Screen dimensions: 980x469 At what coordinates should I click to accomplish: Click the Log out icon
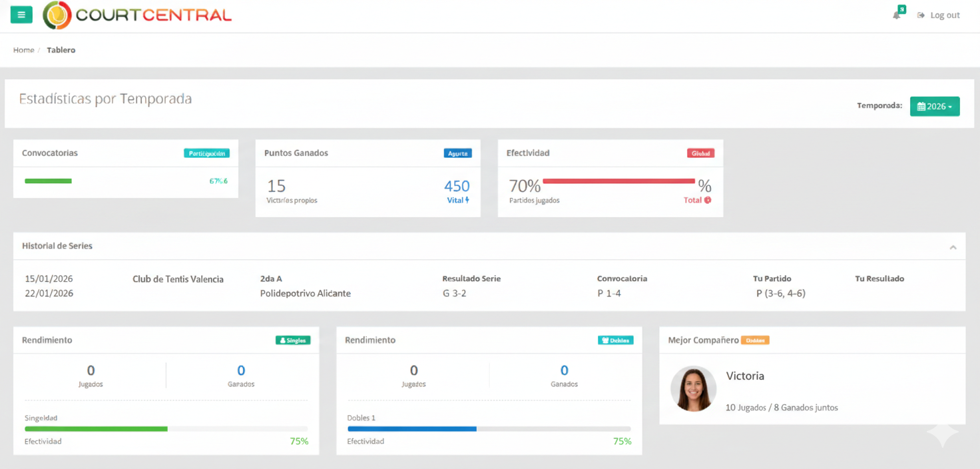pos(921,15)
